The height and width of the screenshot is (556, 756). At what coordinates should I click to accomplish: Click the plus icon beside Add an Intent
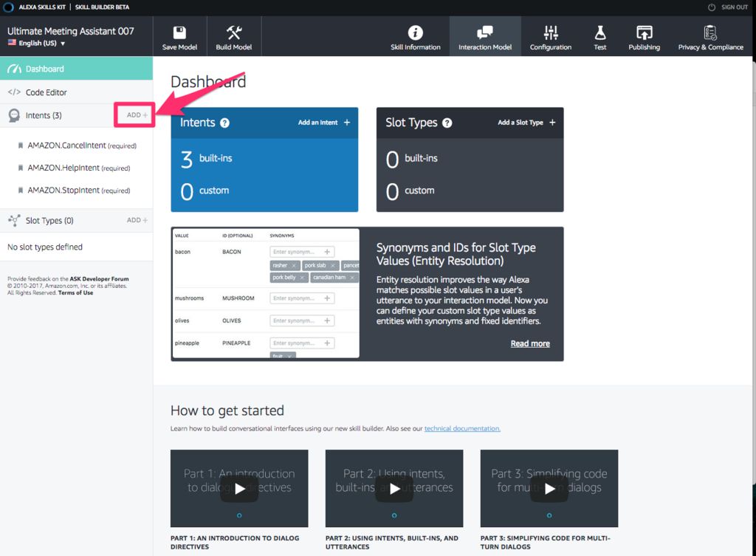pyautogui.click(x=347, y=123)
